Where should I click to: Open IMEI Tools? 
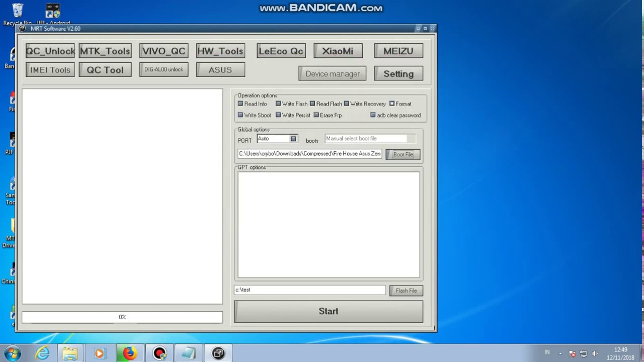click(x=50, y=70)
